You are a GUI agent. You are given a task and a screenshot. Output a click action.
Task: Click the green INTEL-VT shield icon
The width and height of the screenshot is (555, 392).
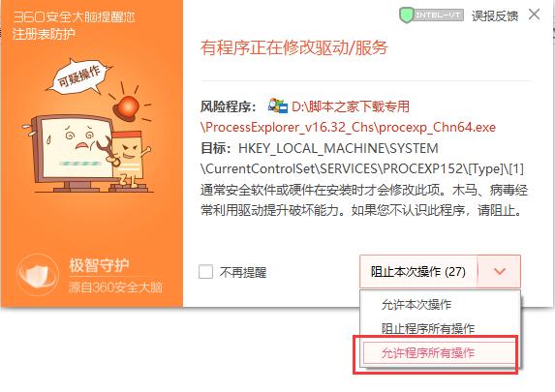pos(407,15)
